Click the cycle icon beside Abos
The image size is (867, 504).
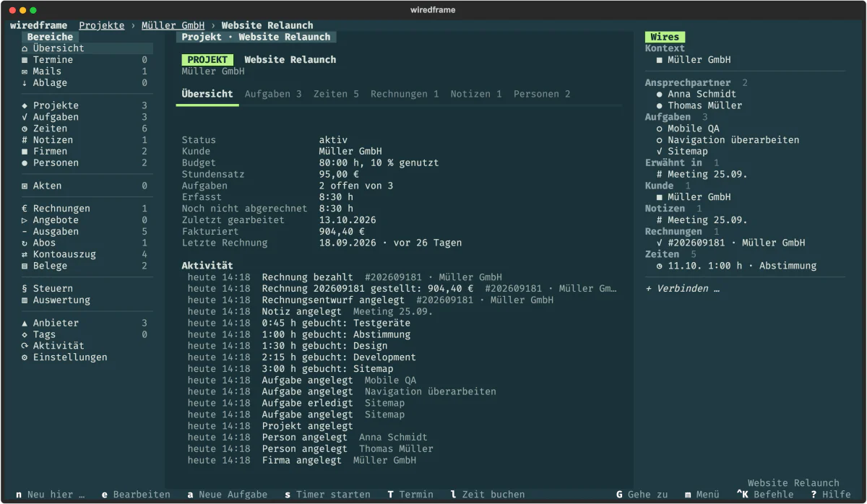coord(25,243)
